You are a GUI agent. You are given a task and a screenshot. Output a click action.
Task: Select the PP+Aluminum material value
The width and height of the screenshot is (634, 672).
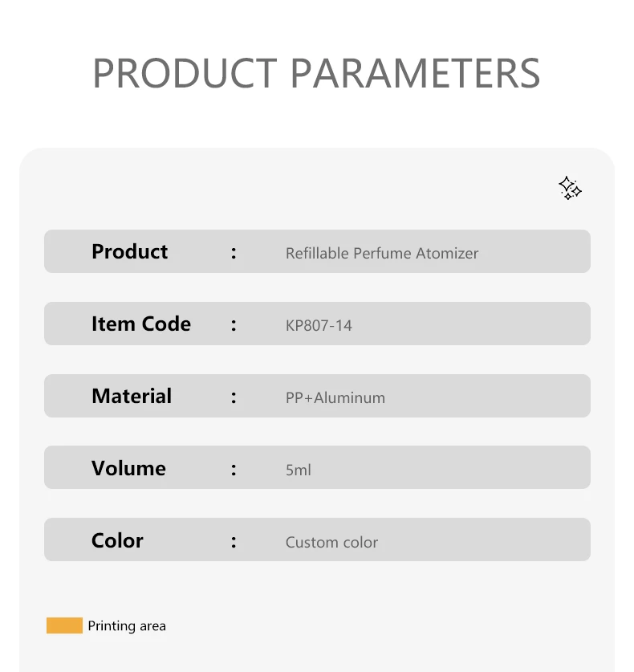[x=335, y=397]
